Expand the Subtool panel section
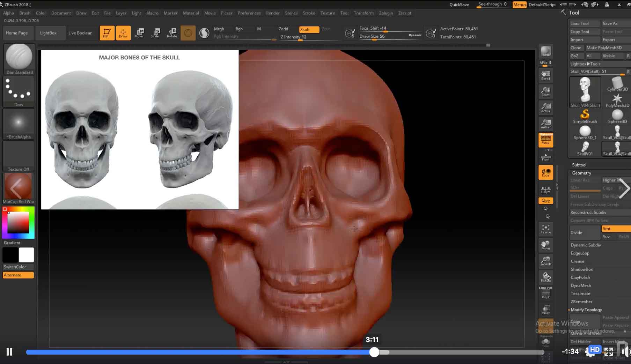The width and height of the screenshot is (631, 364). (x=579, y=165)
